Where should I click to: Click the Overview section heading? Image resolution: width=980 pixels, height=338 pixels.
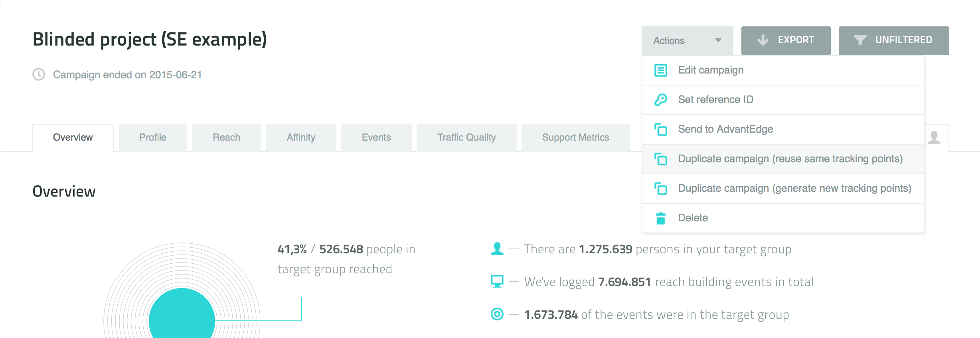click(64, 191)
